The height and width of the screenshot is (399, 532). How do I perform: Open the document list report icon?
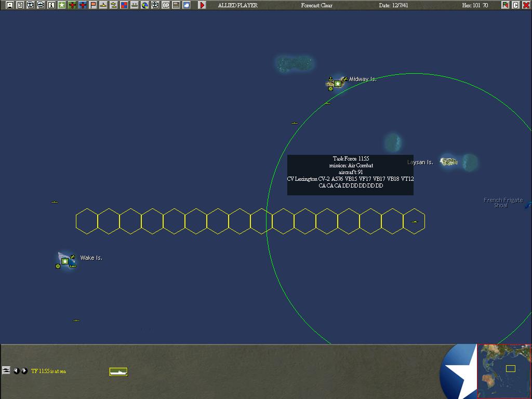coord(20,5)
